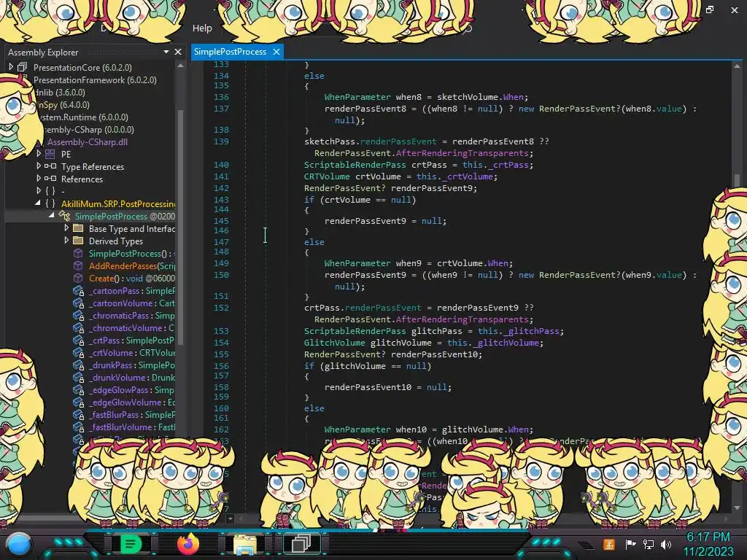Click the Derived Types folder icon
Image resolution: width=747 pixels, height=560 pixels.
[x=78, y=241]
